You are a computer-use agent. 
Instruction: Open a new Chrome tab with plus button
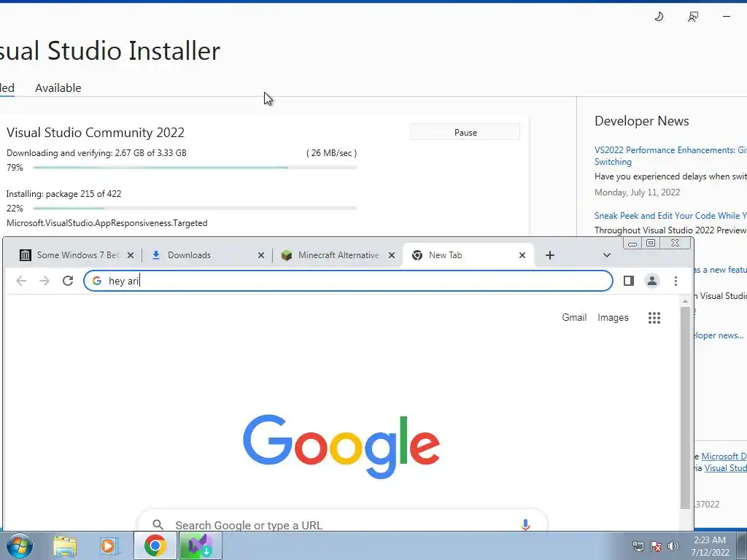550,255
